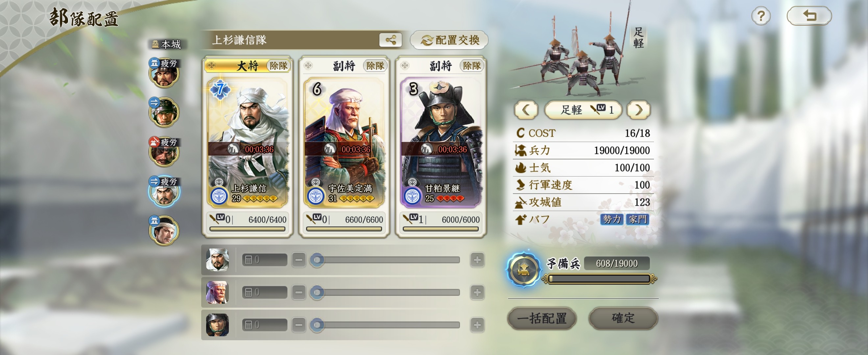868x355 pixels.
Task: Increase 甘粕景継 troops with plus button
Action: coord(477,325)
